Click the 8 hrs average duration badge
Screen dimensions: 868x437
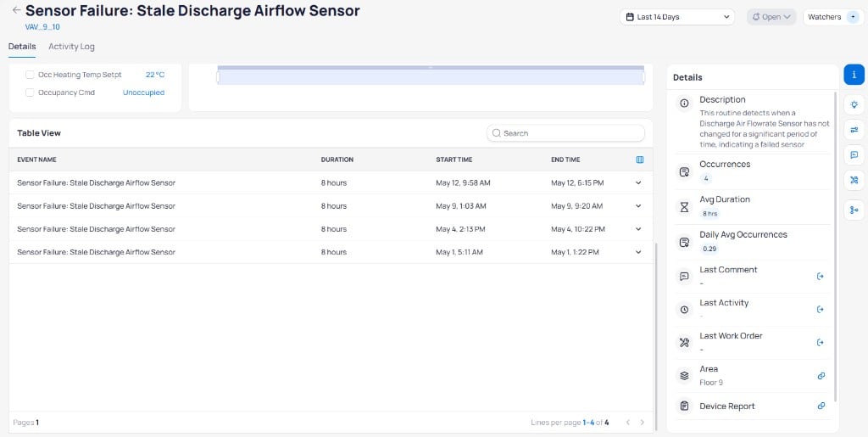[710, 213]
